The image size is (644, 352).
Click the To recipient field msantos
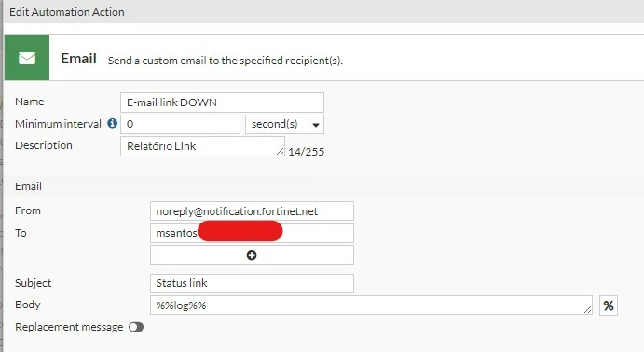tap(252, 233)
